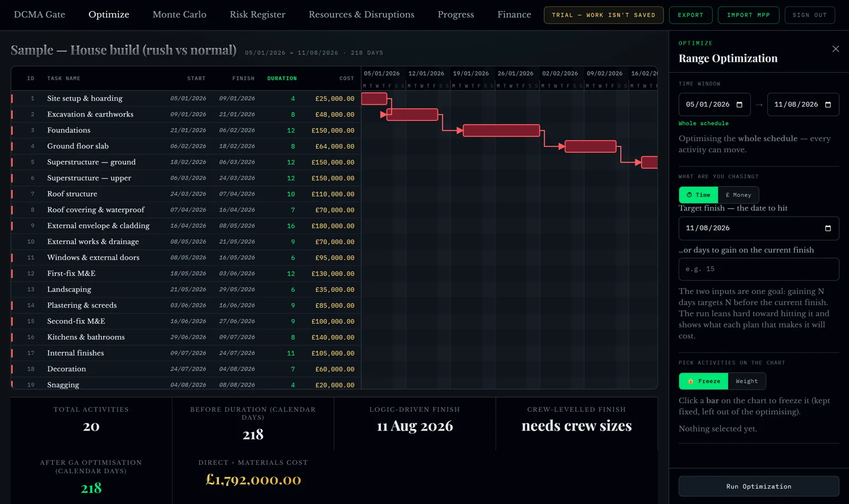Screen dimensions: 849x504
Task: Select the Time goal toggle
Action: [698, 195]
